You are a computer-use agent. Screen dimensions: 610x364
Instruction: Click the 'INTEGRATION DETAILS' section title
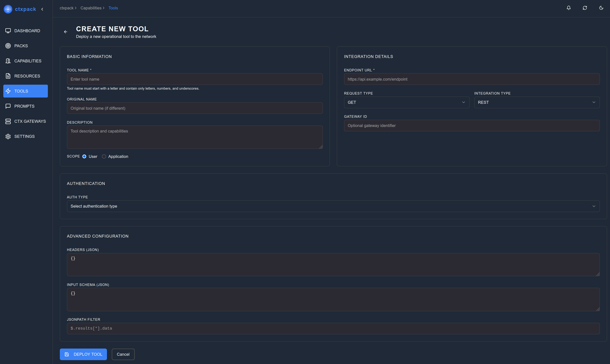(x=368, y=56)
